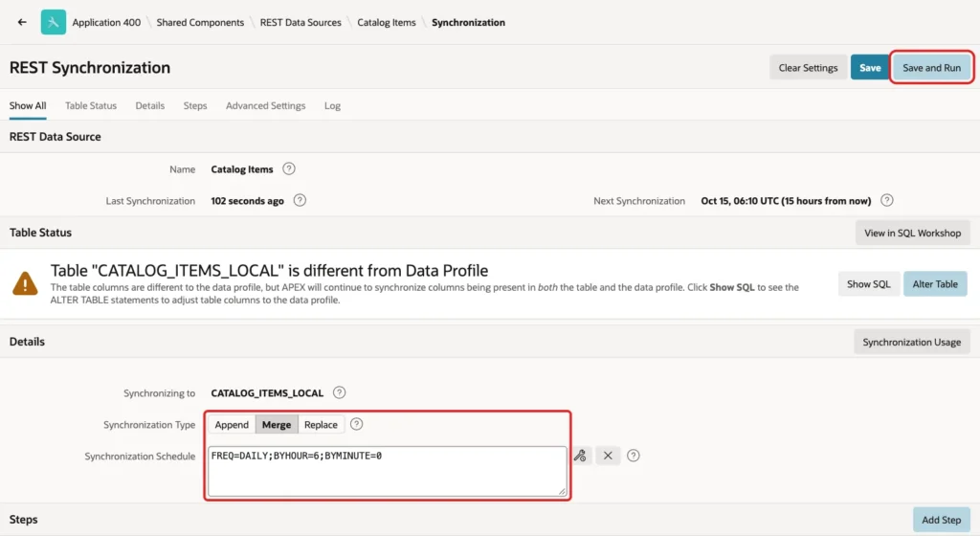Screen dimensions: 980x536
Task: Switch to the Advanced Settings tab
Action: point(266,105)
